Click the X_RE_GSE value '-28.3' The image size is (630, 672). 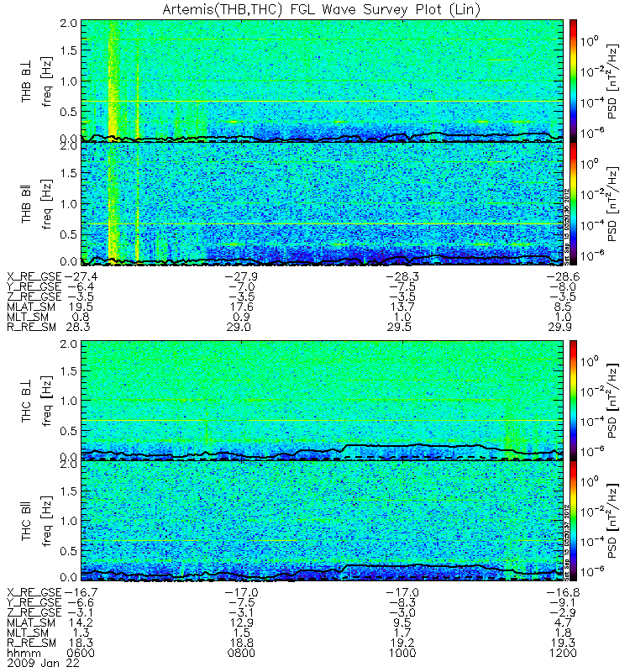point(402,277)
